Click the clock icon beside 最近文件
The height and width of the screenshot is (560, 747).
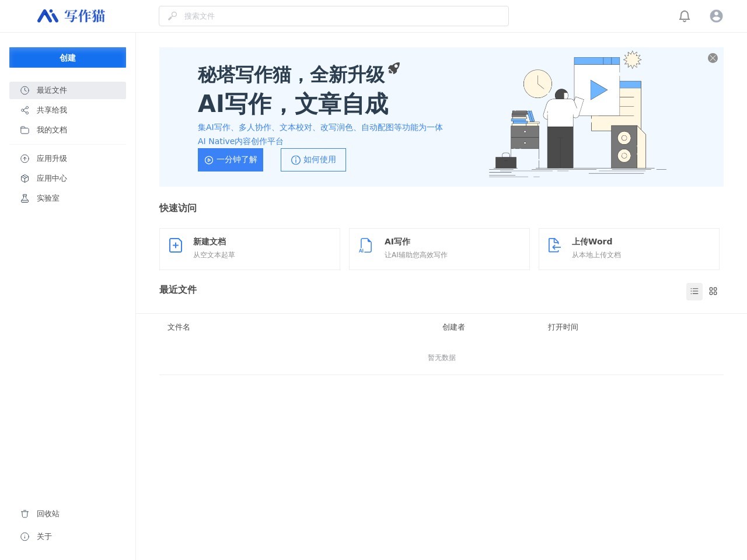tap(25, 90)
